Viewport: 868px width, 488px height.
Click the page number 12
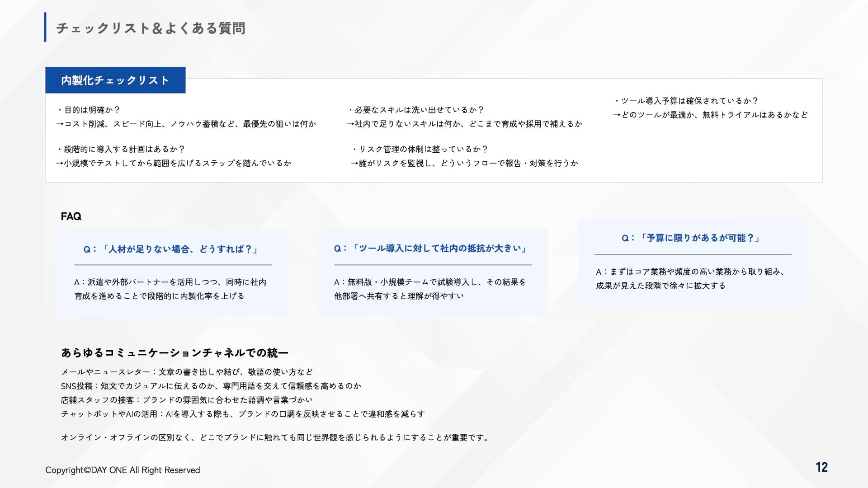click(821, 467)
